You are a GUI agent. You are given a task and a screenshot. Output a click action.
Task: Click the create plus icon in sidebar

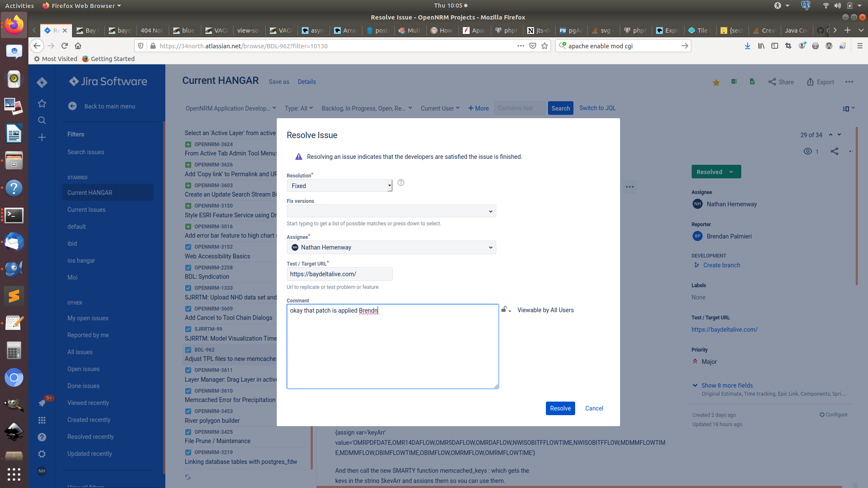[x=42, y=137]
